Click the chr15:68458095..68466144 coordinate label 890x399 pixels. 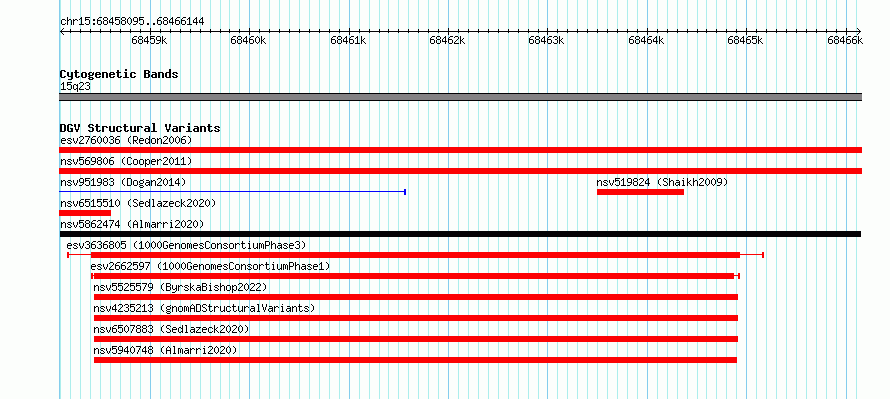pyautogui.click(x=132, y=22)
